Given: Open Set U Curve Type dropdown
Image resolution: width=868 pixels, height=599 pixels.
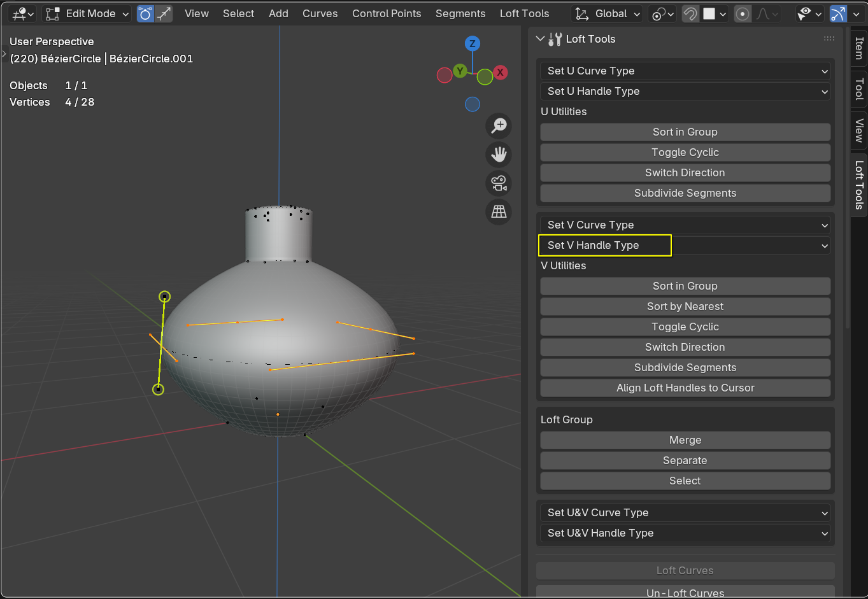Looking at the screenshot, I should coord(685,71).
